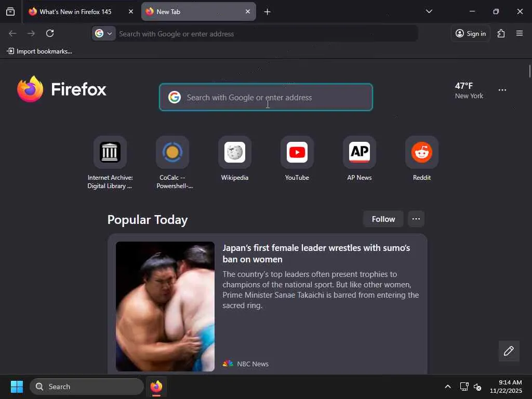Image resolution: width=532 pixels, height=399 pixels.
Task: Open network status tray icon
Action: point(464,387)
